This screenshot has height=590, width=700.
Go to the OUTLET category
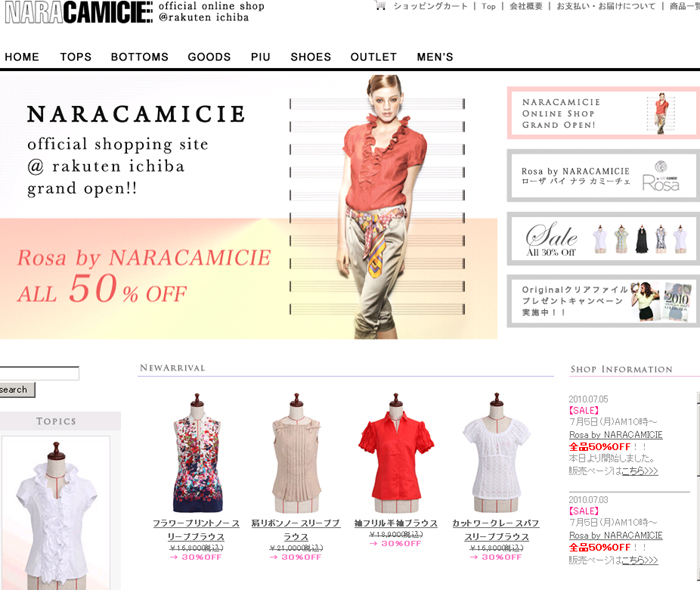point(373,57)
